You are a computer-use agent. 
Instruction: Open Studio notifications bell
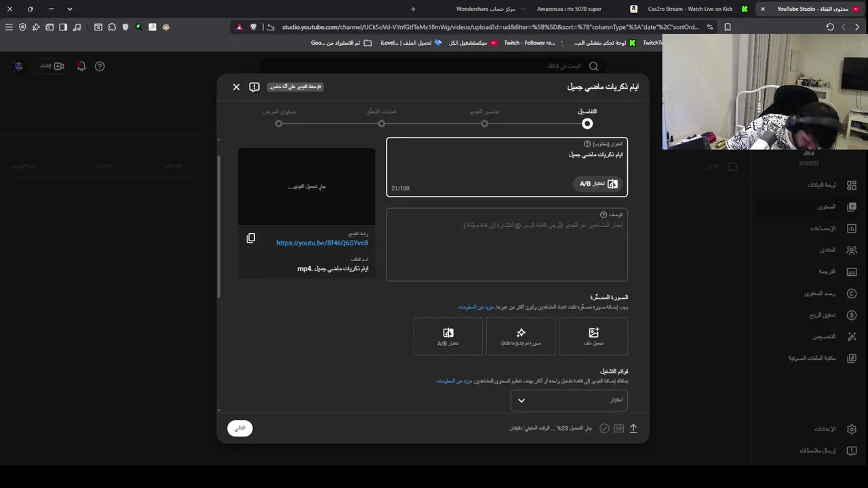[x=81, y=66]
